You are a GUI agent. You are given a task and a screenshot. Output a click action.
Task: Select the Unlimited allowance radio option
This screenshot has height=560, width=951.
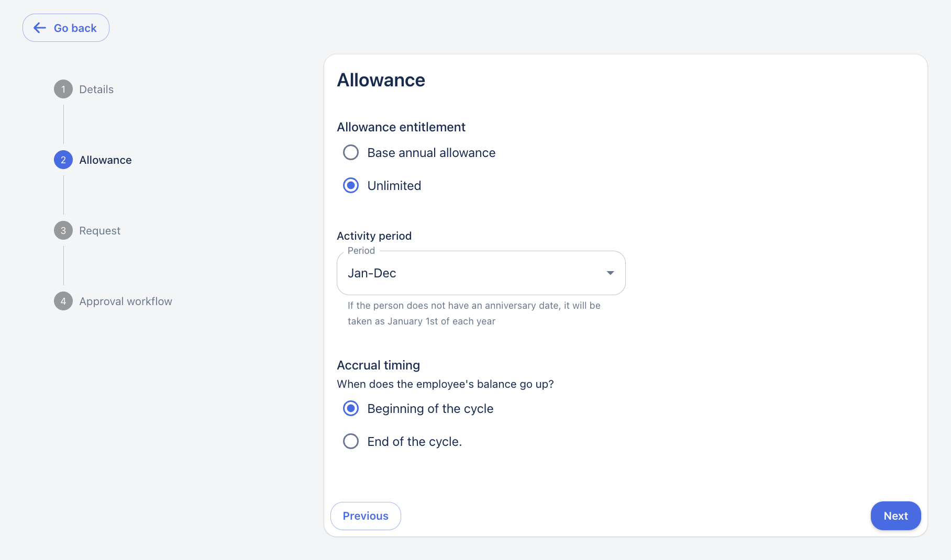click(x=351, y=186)
